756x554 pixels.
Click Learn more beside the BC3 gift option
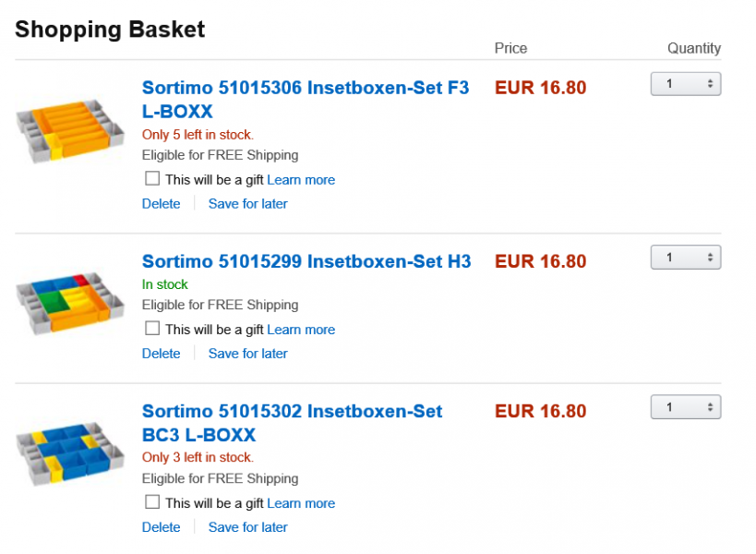click(301, 503)
